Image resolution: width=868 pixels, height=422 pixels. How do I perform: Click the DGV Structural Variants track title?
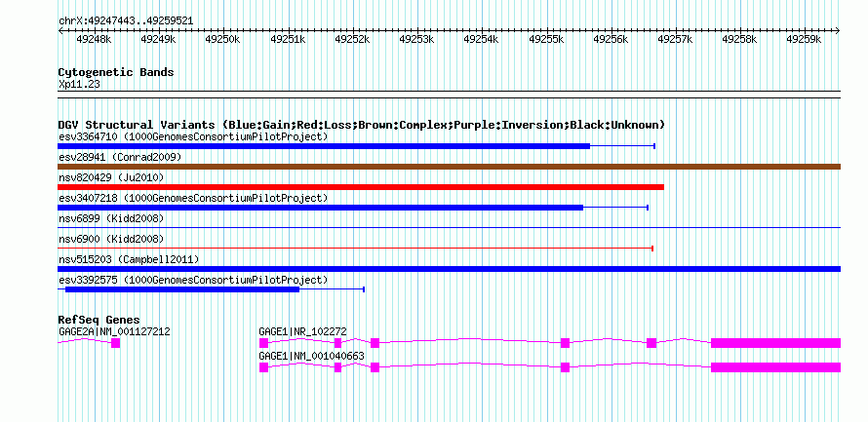tap(362, 125)
